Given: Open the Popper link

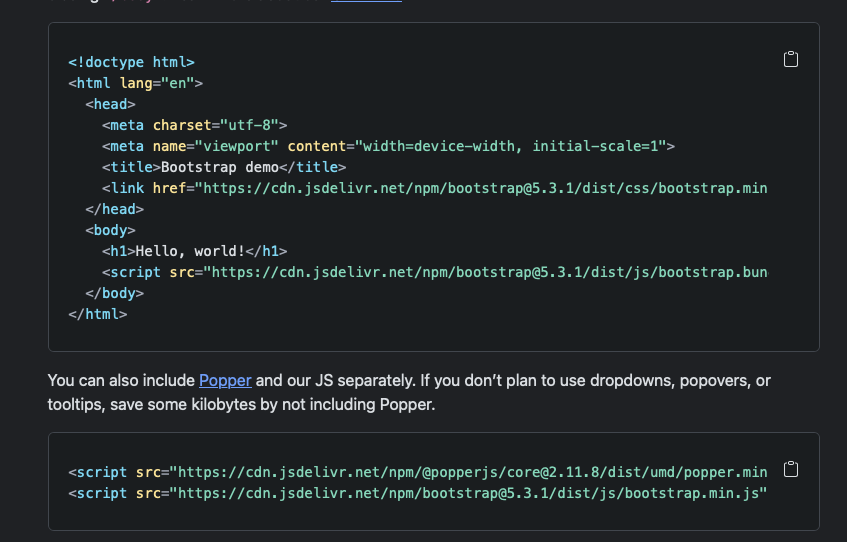Looking at the screenshot, I should click(x=225, y=381).
